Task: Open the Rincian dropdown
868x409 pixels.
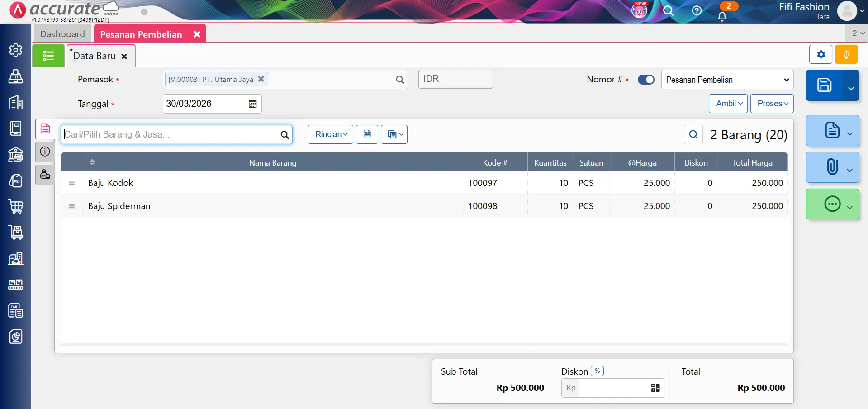Action: (330, 134)
